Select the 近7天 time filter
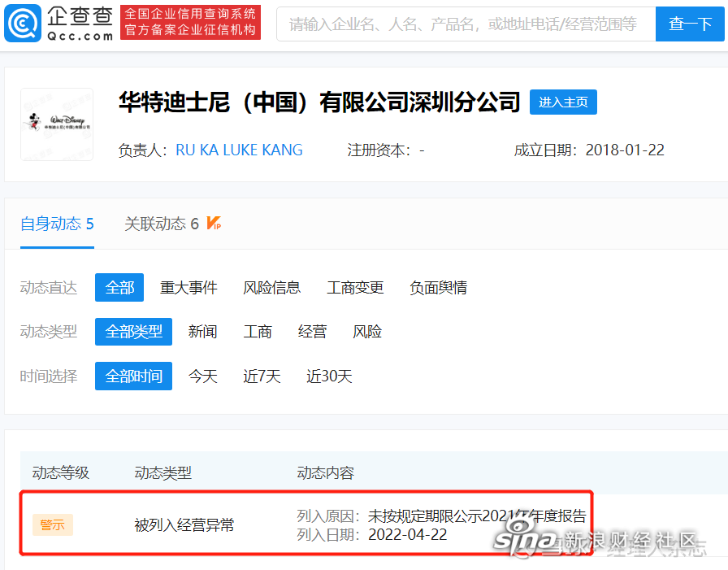The image size is (728, 570). (x=262, y=376)
